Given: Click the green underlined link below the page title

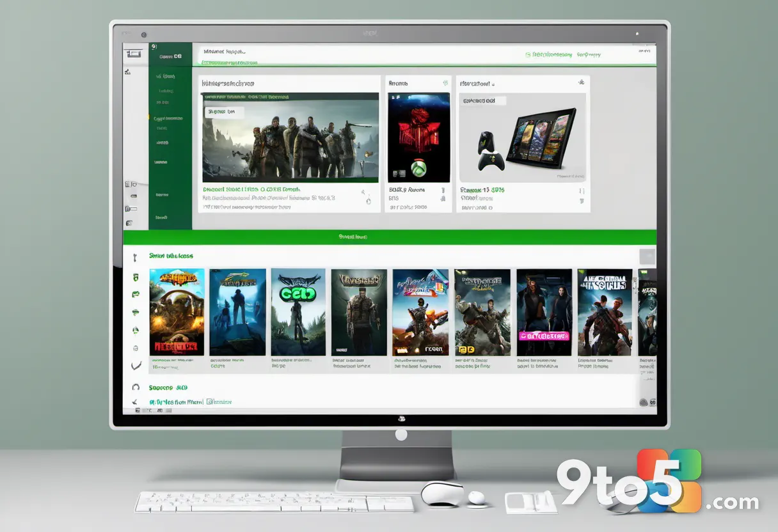Looking at the screenshot, I should pyautogui.click(x=230, y=63).
